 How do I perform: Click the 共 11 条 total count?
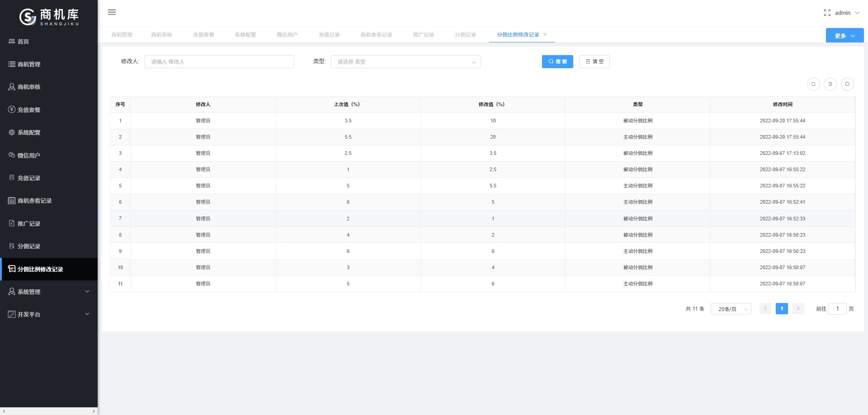point(695,309)
